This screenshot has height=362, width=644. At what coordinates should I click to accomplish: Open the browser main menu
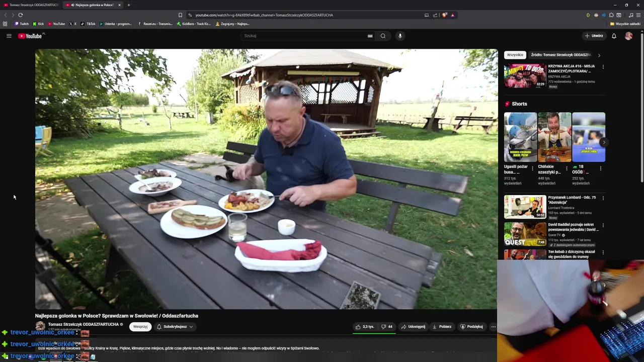point(638,15)
